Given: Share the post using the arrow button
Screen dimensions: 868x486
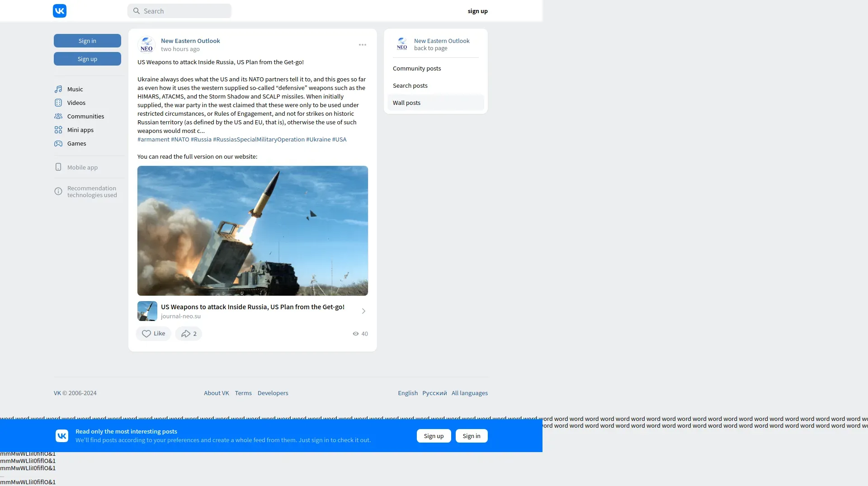Looking at the screenshot, I should coord(189,334).
